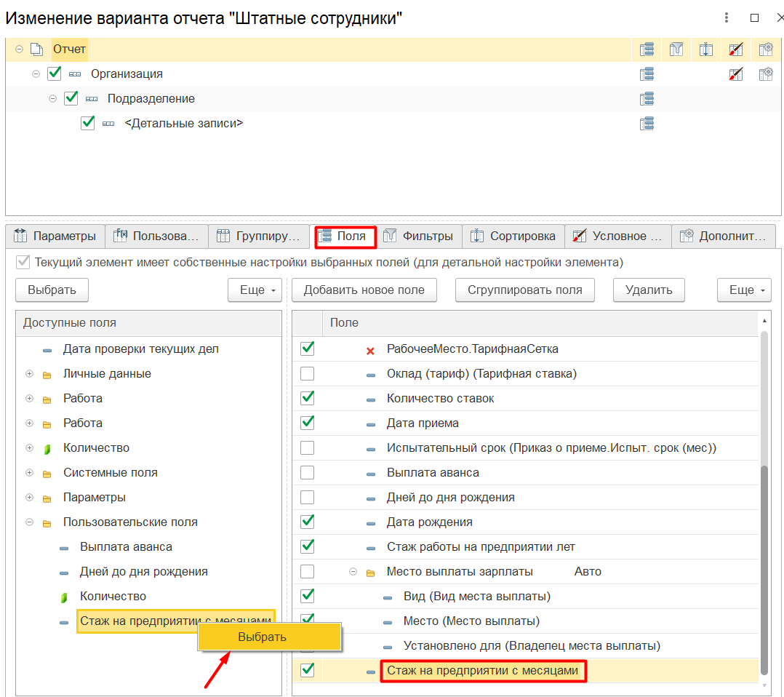
Task: Open sorting settings icon in the Отчет row
Action: point(705,49)
